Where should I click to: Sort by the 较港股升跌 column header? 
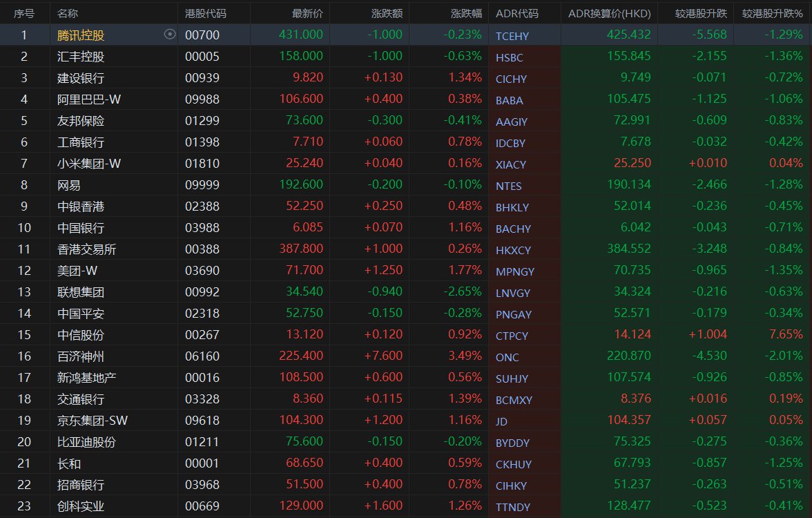(x=702, y=14)
